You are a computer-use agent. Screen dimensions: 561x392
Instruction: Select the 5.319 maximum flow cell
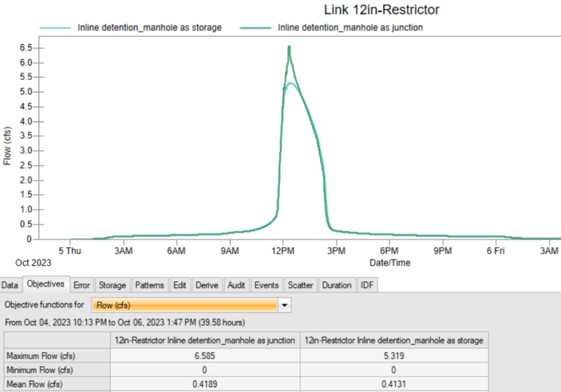tap(393, 355)
